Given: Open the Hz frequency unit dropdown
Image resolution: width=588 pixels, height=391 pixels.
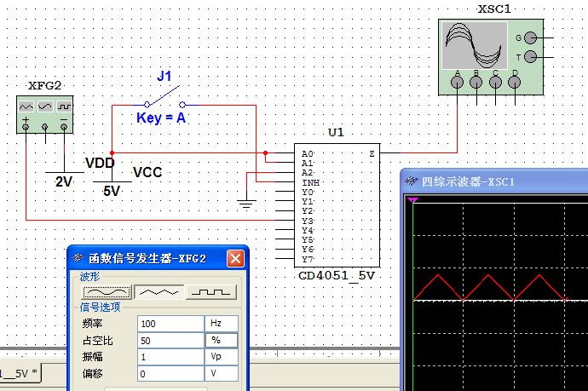Looking at the screenshot, I should pos(222,324).
